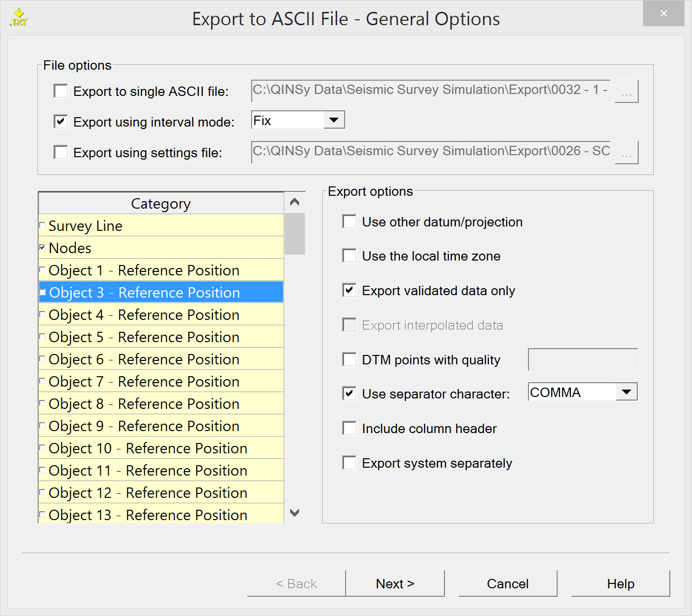Open the COMMA separator dropdown
This screenshot has height=616, width=692.
627,392
